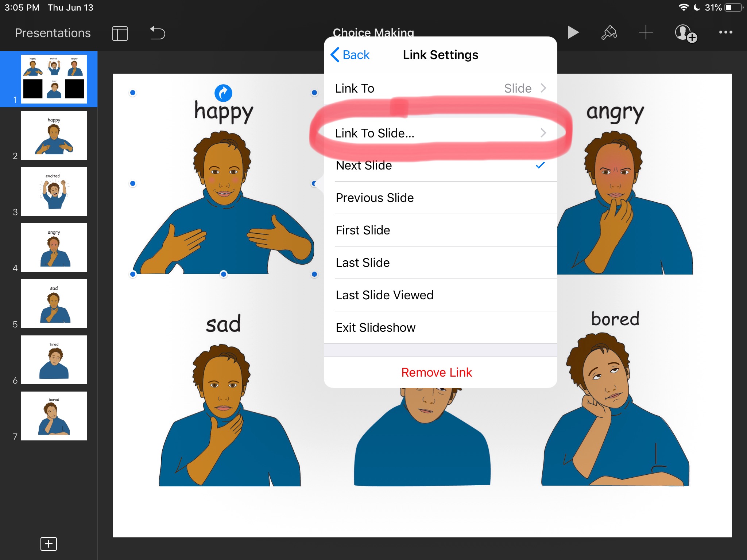
Task: Tap the blue link arrow badge above happy
Action: [223, 93]
